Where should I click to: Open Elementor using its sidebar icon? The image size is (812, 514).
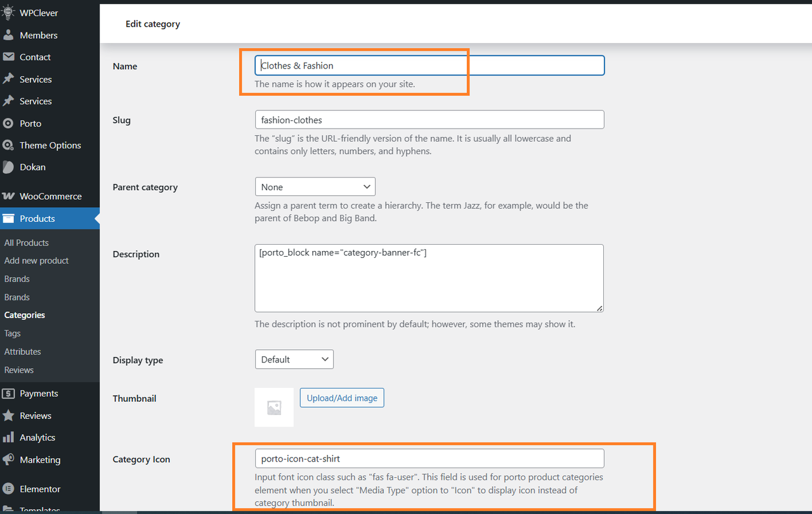[8, 489]
